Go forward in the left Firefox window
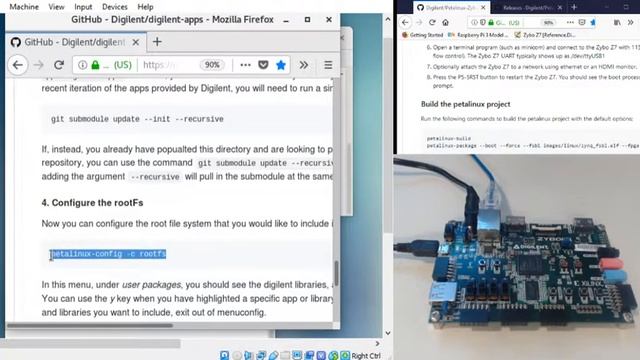 [x=38, y=65]
